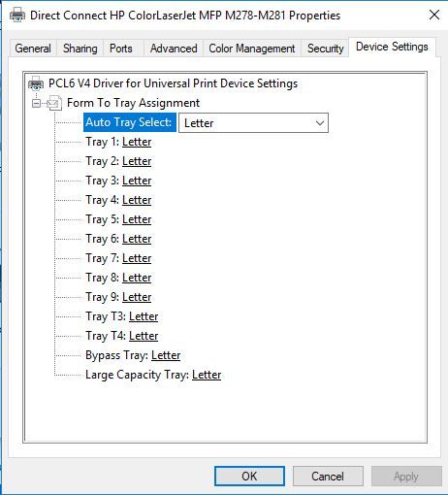The image size is (448, 495).
Task: Select the Auto Tray Select label
Action: coord(130,122)
